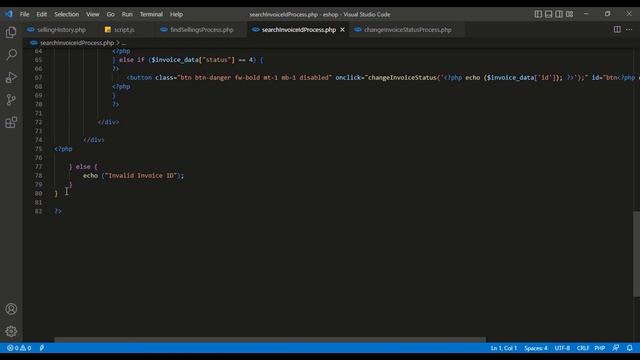Close the searchInvoiceIdProcess.php tab
The image size is (640, 360).
[x=342, y=30]
